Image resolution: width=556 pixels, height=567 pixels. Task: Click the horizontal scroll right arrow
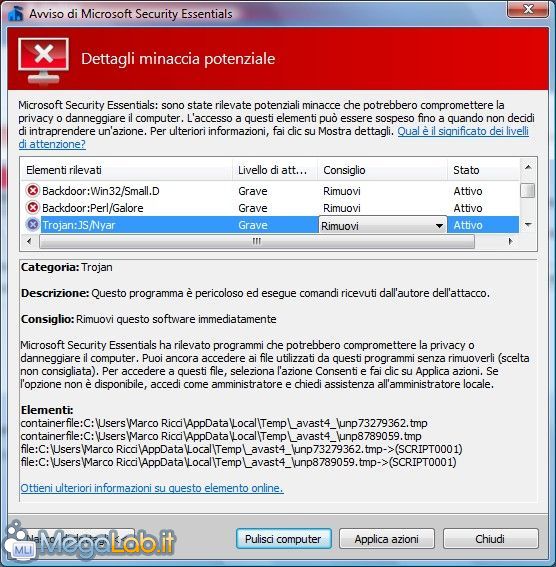click(510, 241)
